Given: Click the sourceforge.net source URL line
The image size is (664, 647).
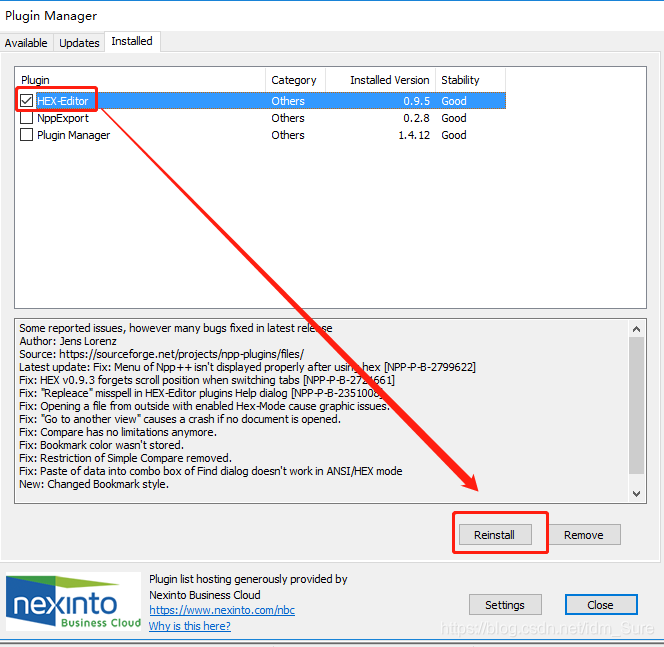Looking at the screenshot, I should (x=161, y=354).
